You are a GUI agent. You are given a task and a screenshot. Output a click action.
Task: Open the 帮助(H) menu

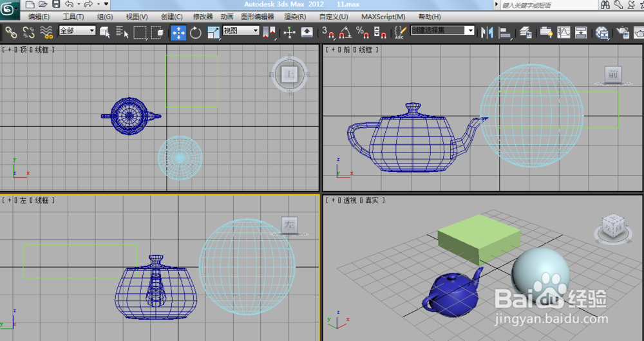coord(430,17)
